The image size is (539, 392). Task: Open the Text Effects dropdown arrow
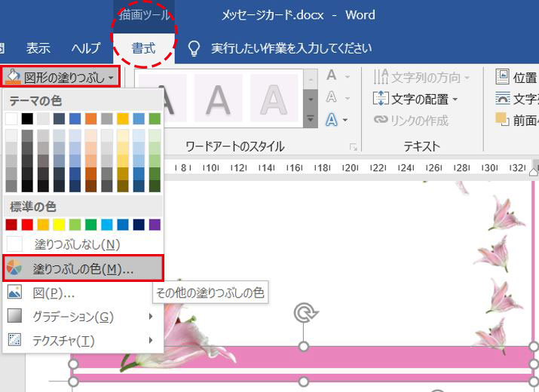click(x=345, y=121)
